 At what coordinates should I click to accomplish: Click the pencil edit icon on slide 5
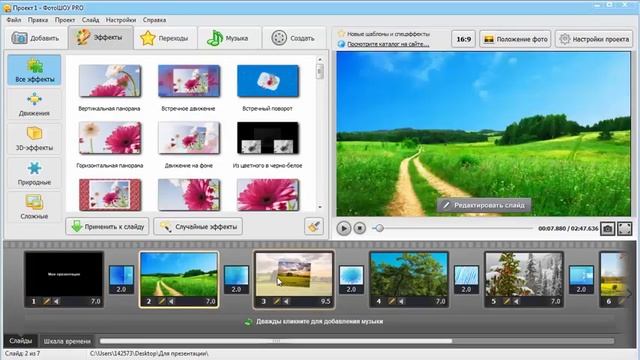(507, 301)
